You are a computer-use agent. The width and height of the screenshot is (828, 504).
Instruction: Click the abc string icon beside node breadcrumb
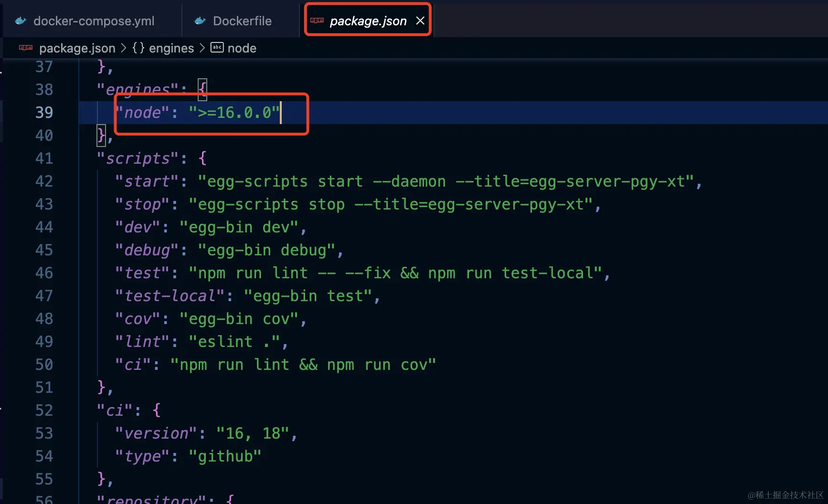click(217, 48)
